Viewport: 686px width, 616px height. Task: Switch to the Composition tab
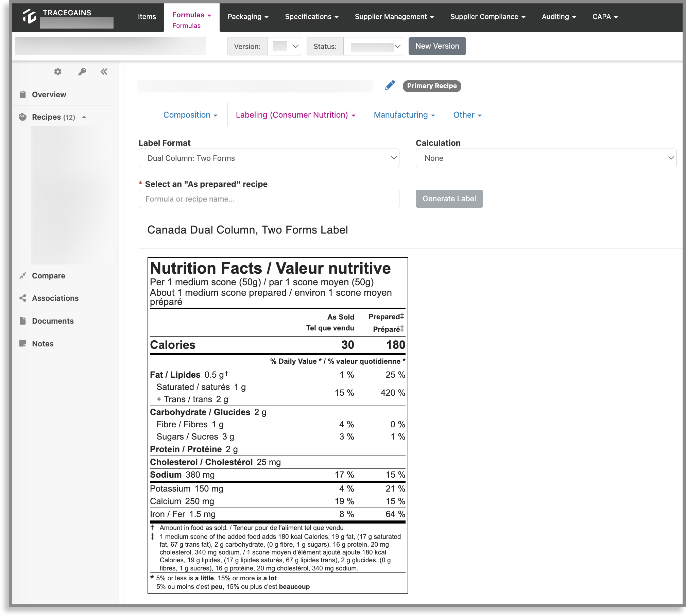coord(190,115)
